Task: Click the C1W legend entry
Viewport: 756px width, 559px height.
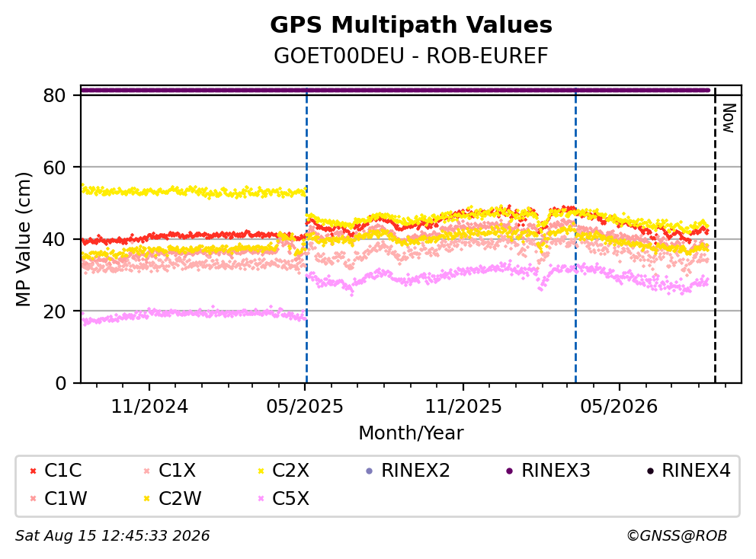Action: [59, 498]
